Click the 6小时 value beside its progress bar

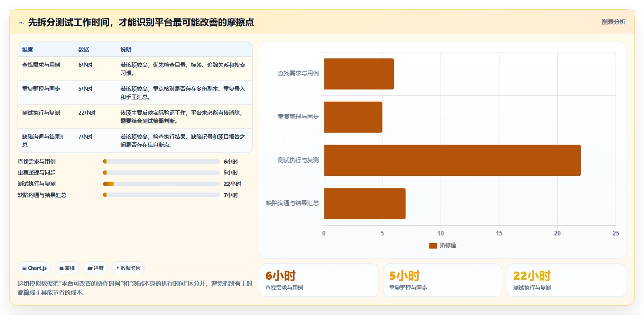(x=230, y=161)
